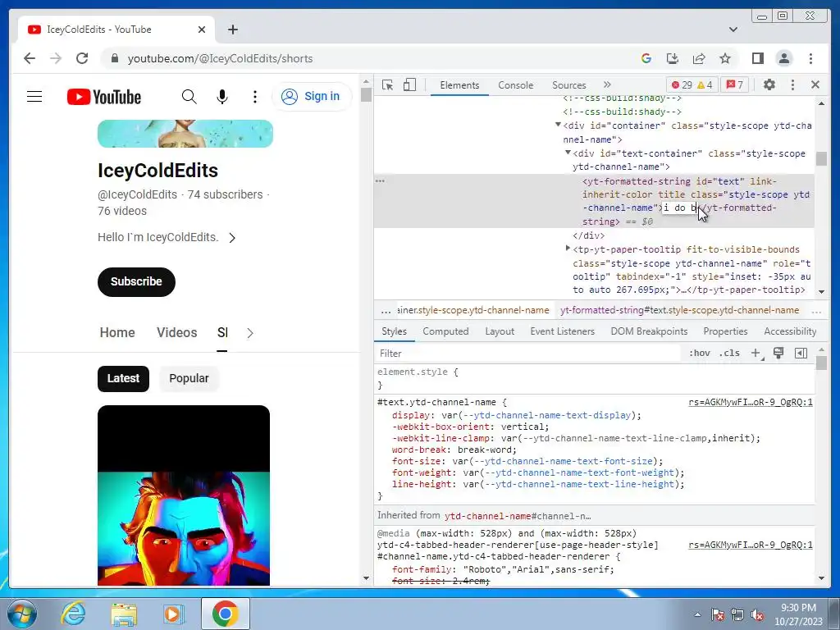Bookmark this page star icon
840x630 pixels.
coord(725,58)
